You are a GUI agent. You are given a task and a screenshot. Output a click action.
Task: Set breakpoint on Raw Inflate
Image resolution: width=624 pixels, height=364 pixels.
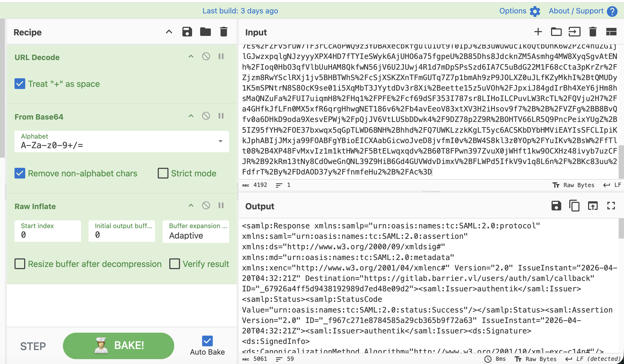(221, 206)
